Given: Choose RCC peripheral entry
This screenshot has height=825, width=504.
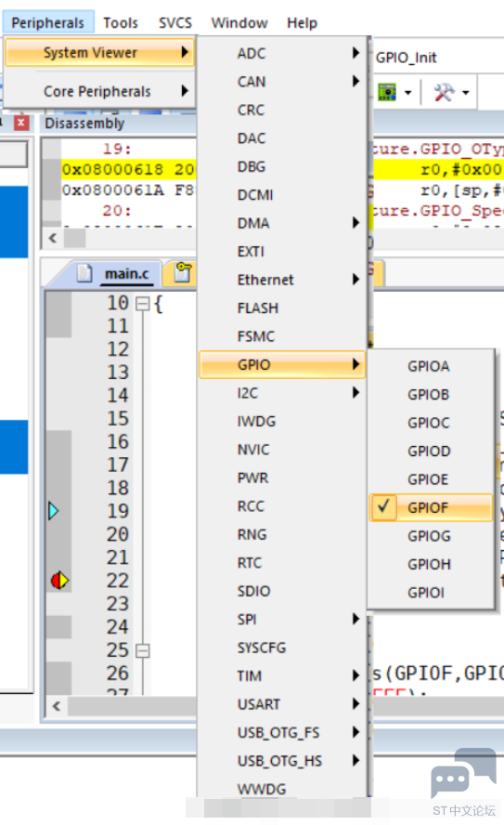Looking at the screenshot, I should tap(282, 506).
